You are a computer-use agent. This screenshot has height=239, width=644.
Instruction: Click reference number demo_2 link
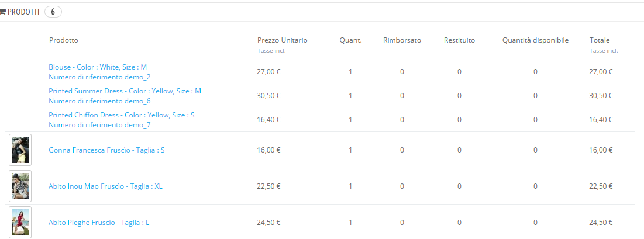click(x=99, y=77)
